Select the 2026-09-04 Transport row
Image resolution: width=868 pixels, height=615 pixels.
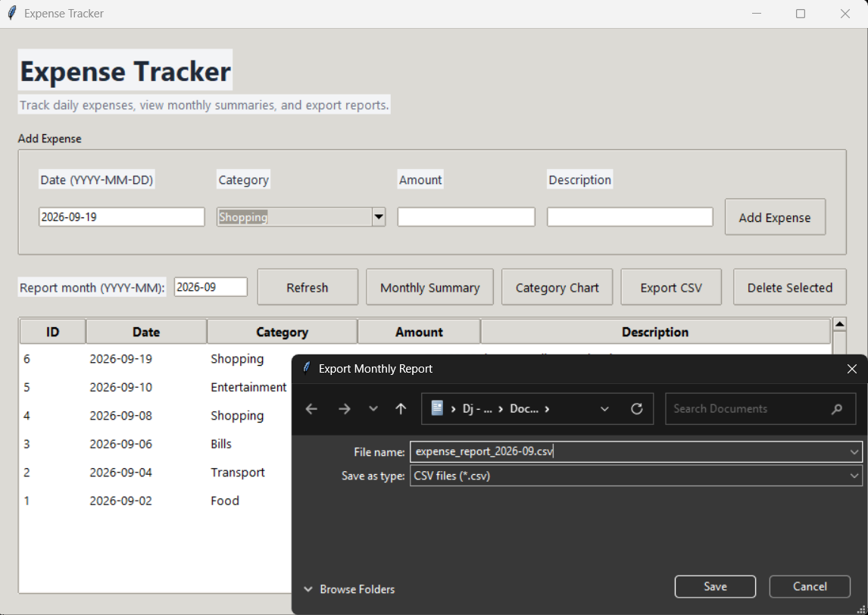point(155,472)
